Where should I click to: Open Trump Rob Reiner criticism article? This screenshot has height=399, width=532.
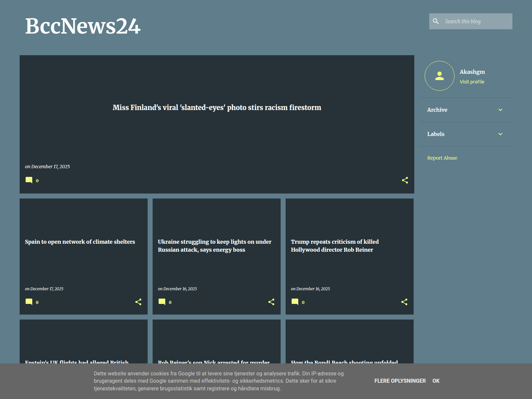pos(335,246)
